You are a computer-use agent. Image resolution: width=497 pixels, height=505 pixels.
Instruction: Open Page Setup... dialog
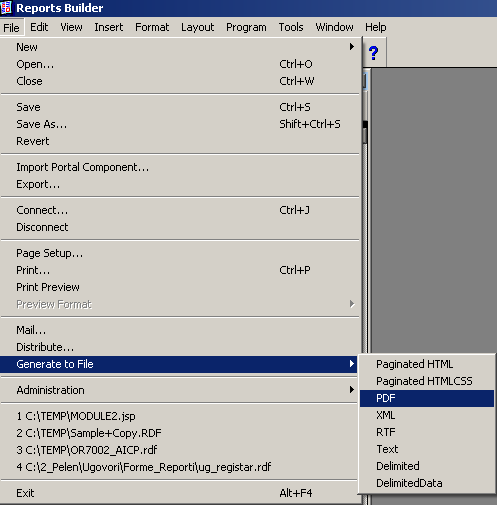click(x=180, y=253)
